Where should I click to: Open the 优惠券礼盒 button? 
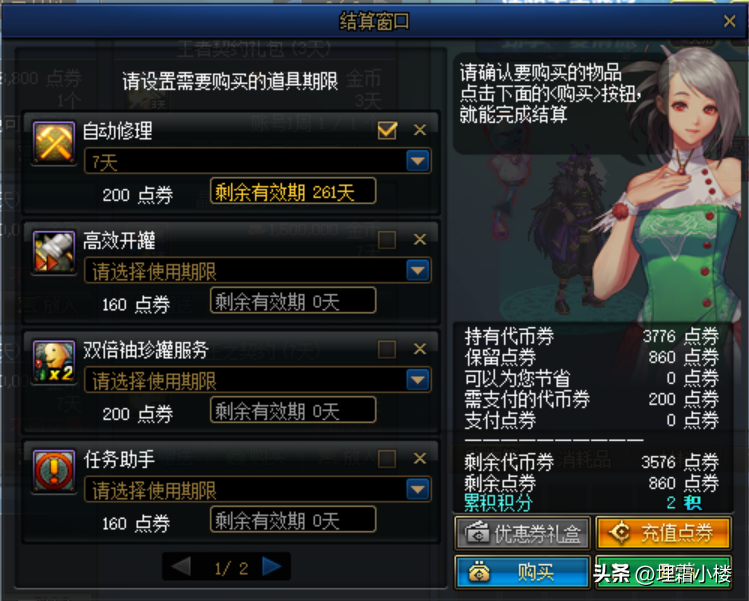pos(523,533)
